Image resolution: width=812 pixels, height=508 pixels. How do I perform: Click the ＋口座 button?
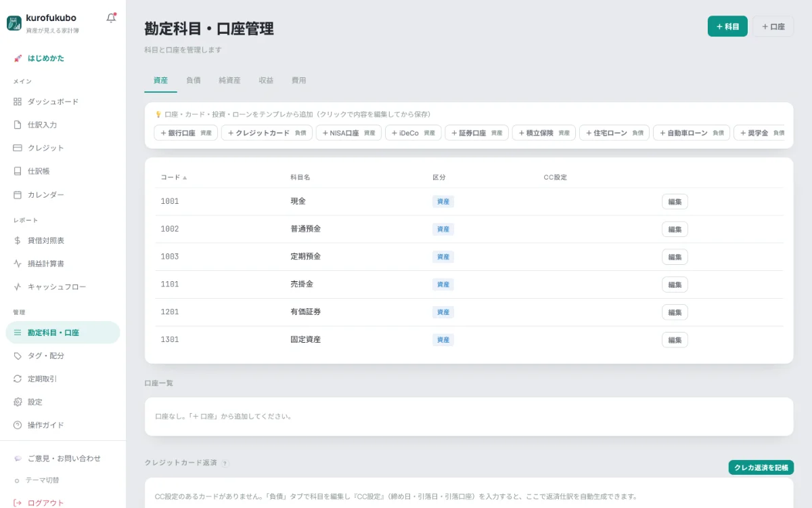click(773, 26)
